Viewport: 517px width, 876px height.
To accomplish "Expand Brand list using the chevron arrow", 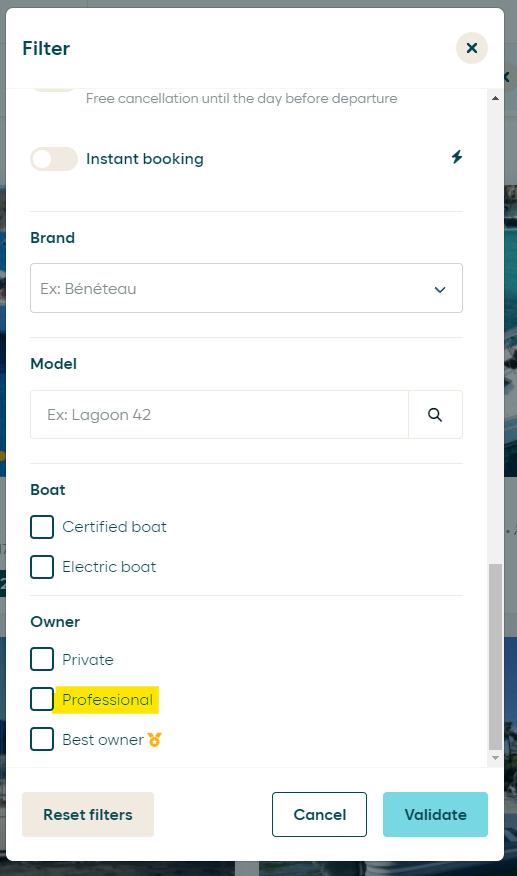I will coord(440,289).
